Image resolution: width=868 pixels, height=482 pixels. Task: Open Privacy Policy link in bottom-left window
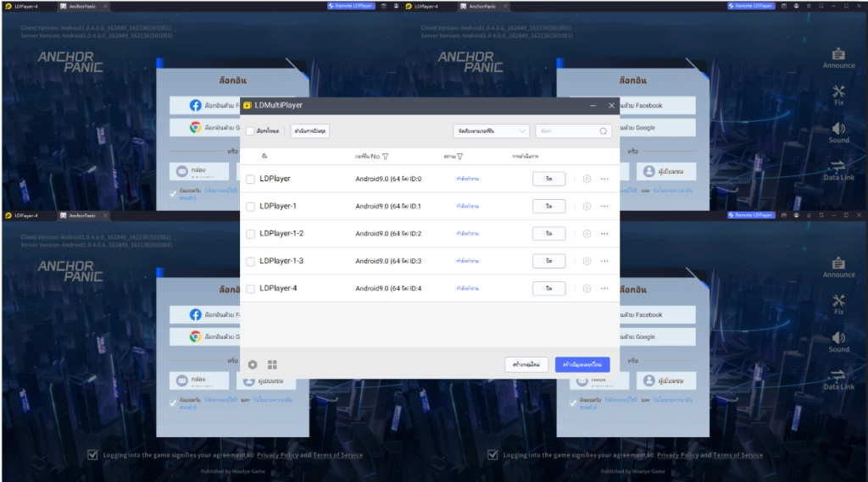point(277,455)
